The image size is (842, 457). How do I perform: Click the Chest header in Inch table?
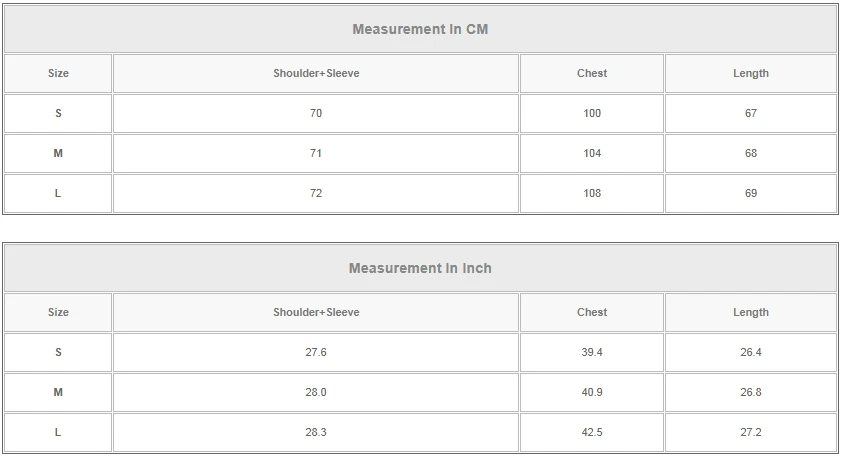pyautogui.click(x=592, y=312)
